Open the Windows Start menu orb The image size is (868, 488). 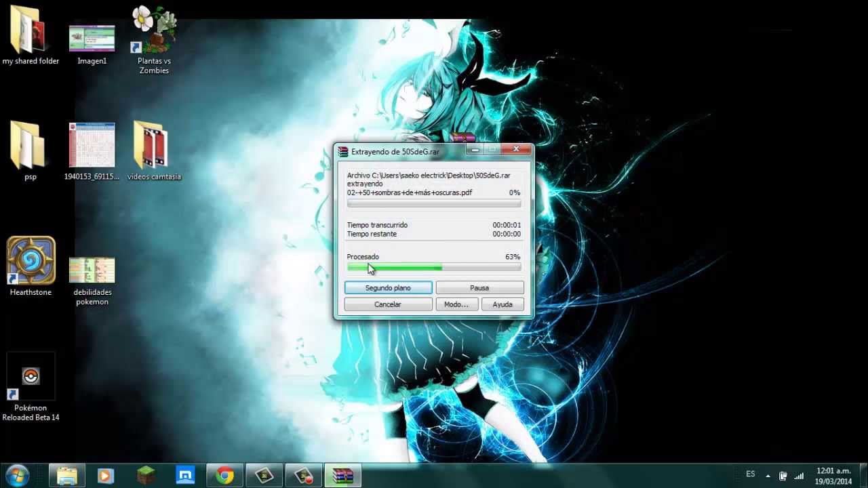[x=17, y=476]
